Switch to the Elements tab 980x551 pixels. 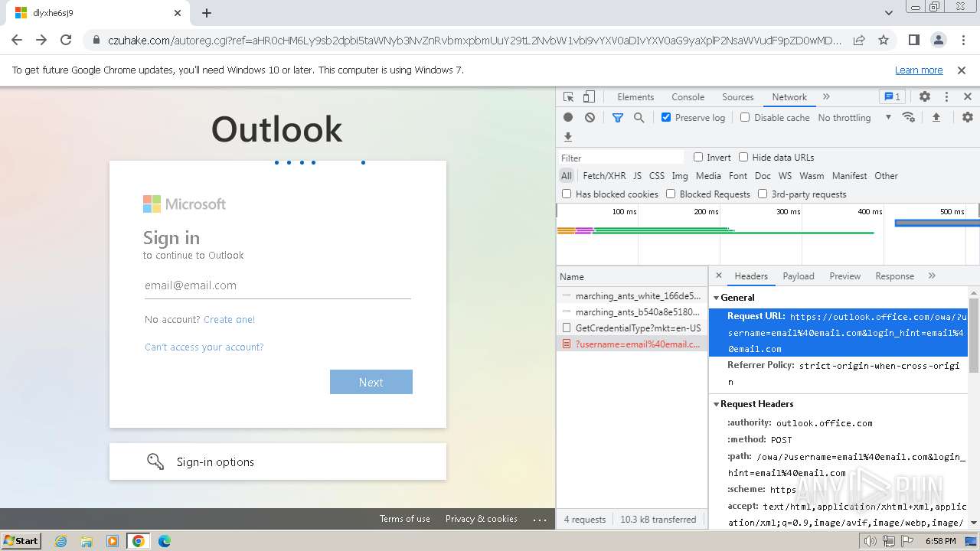tap(635, 97)
